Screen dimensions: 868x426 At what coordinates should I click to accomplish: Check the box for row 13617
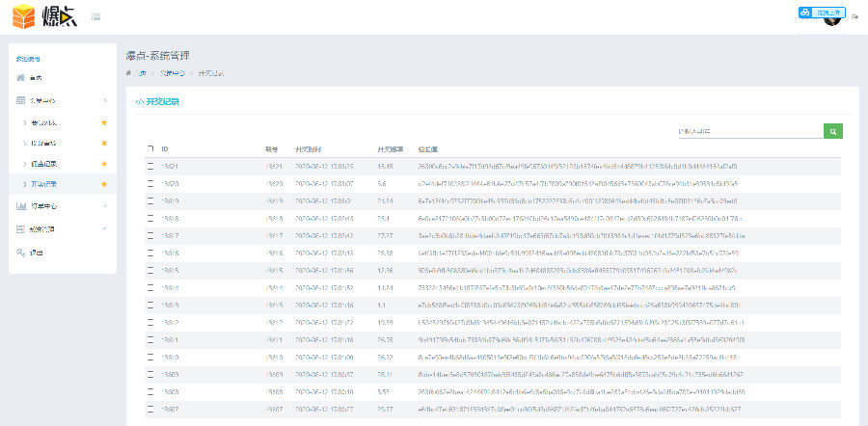coord(150,236)
